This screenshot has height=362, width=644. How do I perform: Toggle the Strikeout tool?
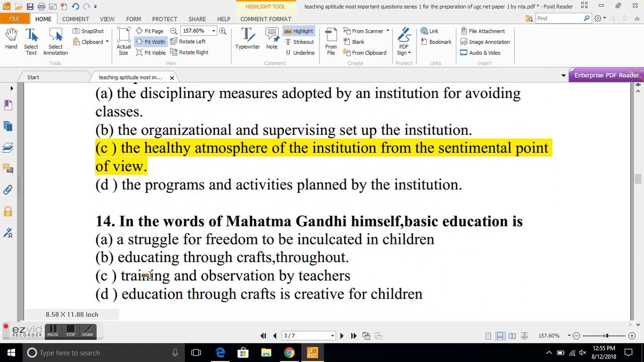coord(299,42)
